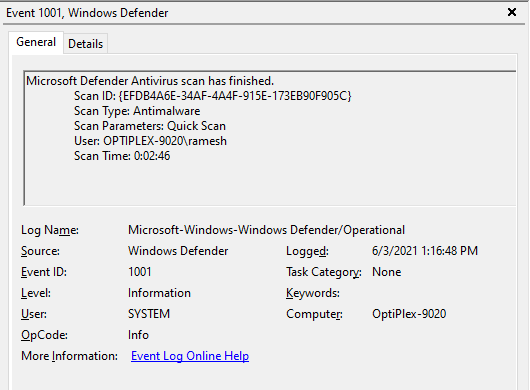The width and height of the screenshot is (530, 390).
Task: Select the General tab
Action: click(x=36, y=42)
